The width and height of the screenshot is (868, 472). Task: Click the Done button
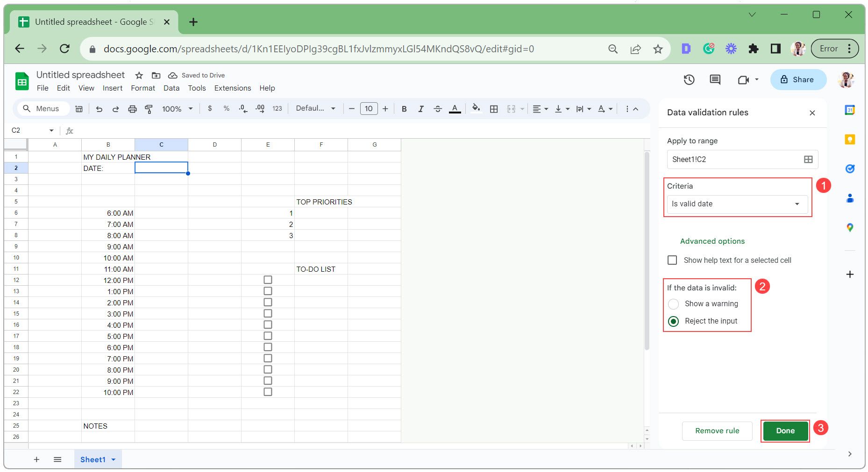785,430
